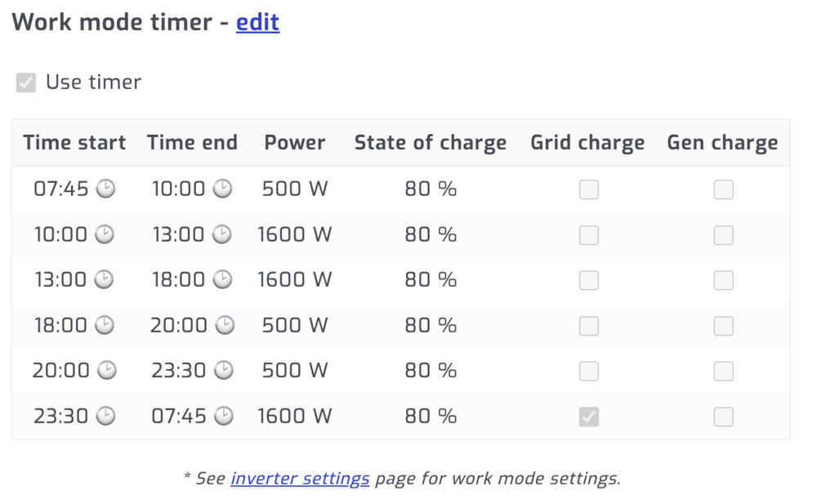This screenshot has width=817, height=504.
Task: Follow the inverter settings link
Action: (x=300, y=479)
